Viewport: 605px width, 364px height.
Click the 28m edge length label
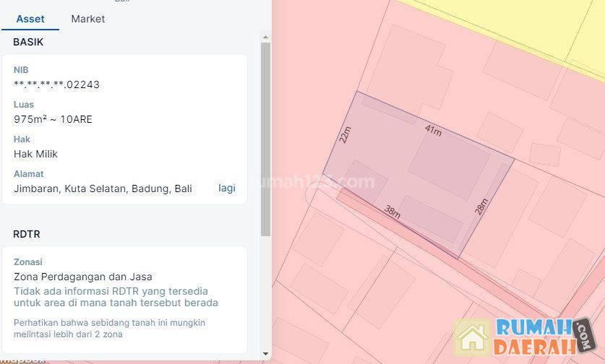tap(481, 207)
